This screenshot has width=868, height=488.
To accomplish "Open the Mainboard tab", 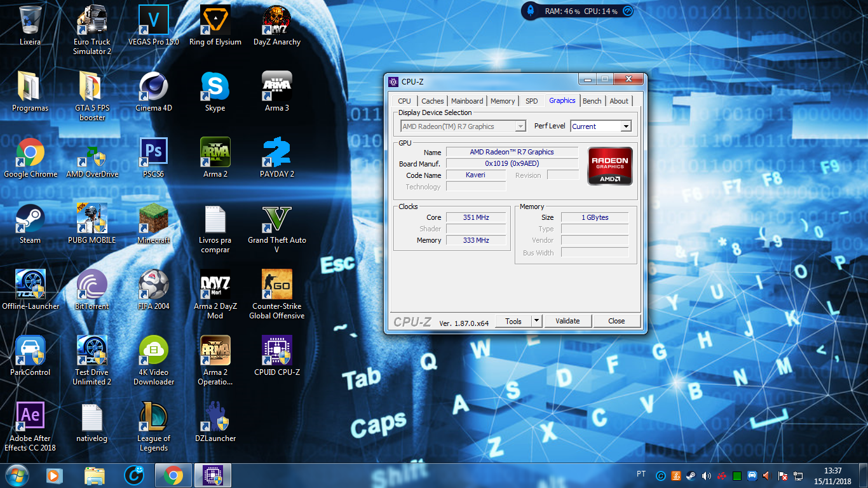I will (x=467, y=101).
